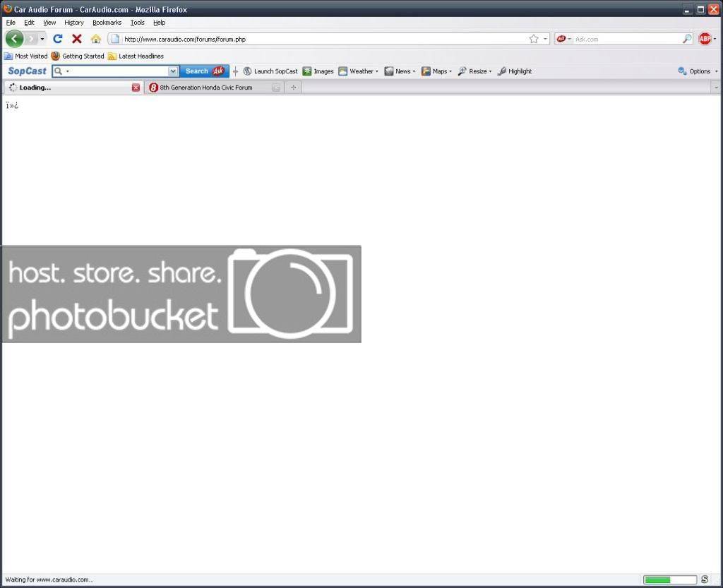Viewport: 723px width, 588px height.
Task: Stop loading with the red X icon
Action: click(76, 39)
